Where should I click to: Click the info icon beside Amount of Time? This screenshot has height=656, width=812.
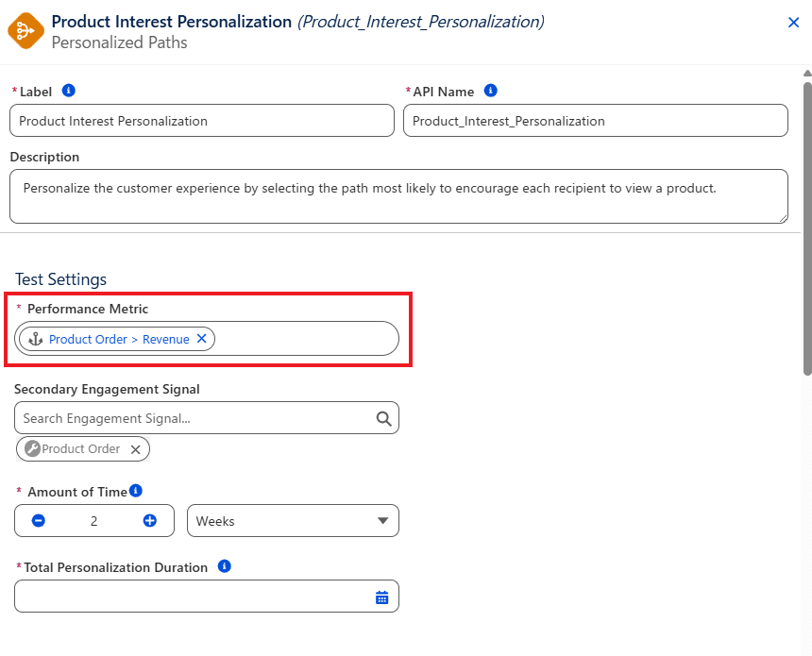(136, 490)
